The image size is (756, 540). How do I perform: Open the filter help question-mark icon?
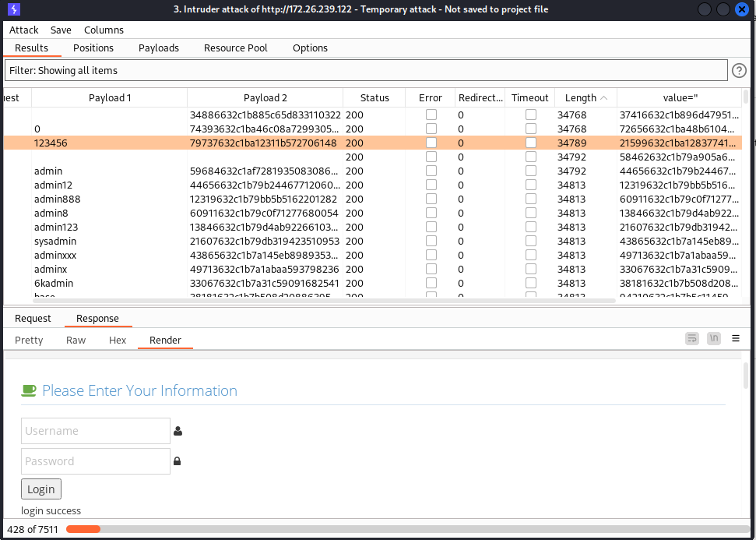[x=739, y=71]
